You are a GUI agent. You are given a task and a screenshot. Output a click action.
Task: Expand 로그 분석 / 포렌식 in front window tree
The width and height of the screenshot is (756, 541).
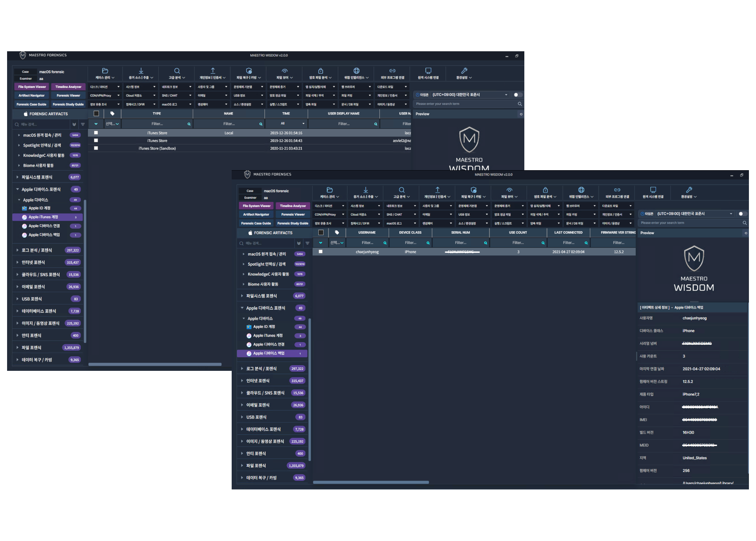pos(242,369)
